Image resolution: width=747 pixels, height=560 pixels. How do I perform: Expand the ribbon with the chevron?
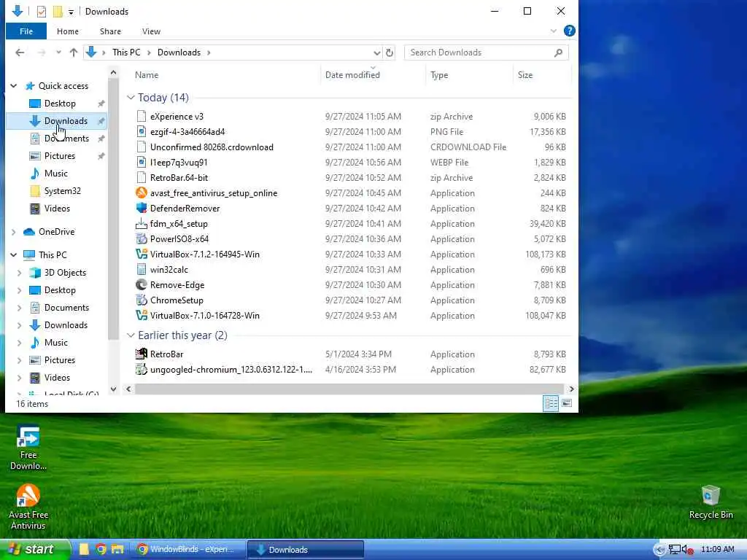click(x=553, y=31)
